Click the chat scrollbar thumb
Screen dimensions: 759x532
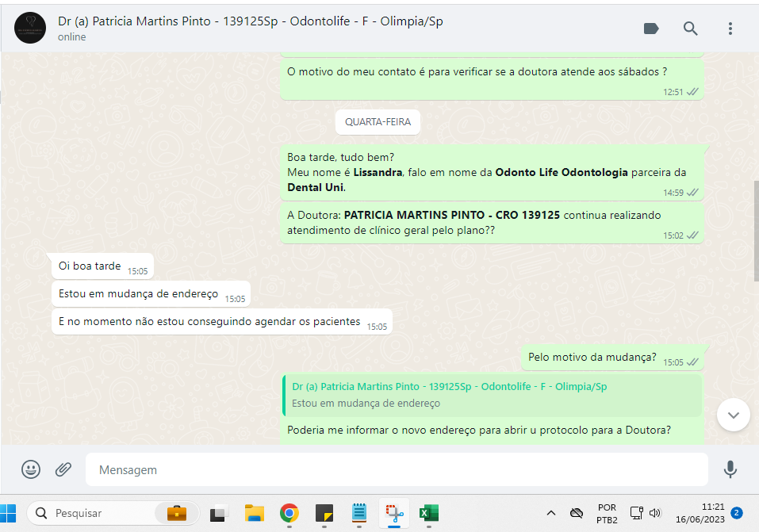756,231
